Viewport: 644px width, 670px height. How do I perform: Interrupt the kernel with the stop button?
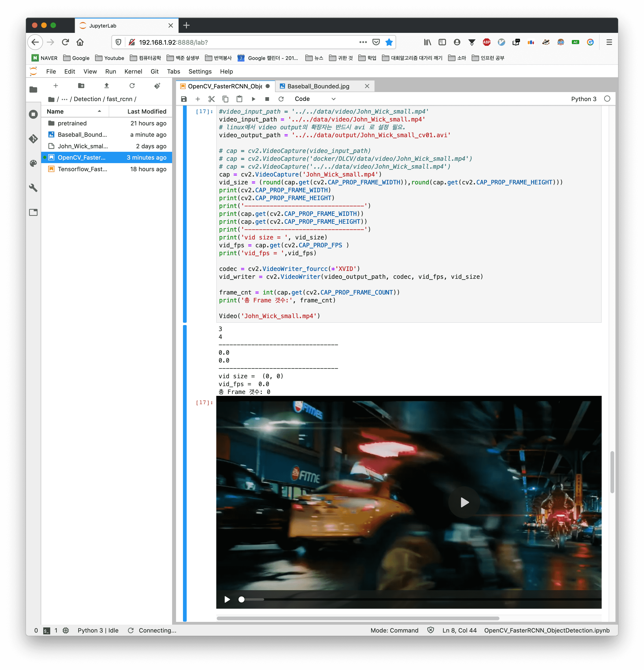point(267,99)
